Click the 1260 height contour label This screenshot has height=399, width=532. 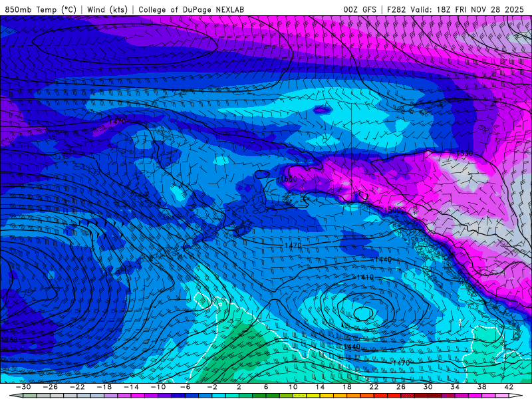(9, 340)
